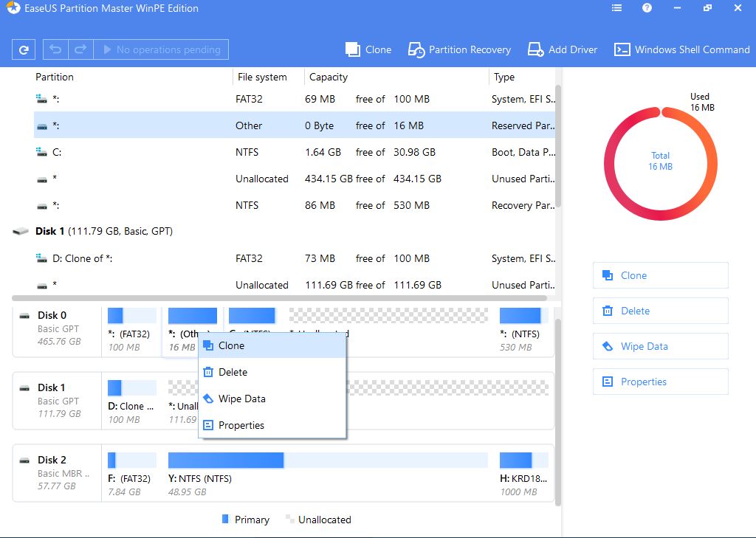Click the Delete button in right panel
The image size is (756, 538).
pyautogui.click(x=660, y=311)
